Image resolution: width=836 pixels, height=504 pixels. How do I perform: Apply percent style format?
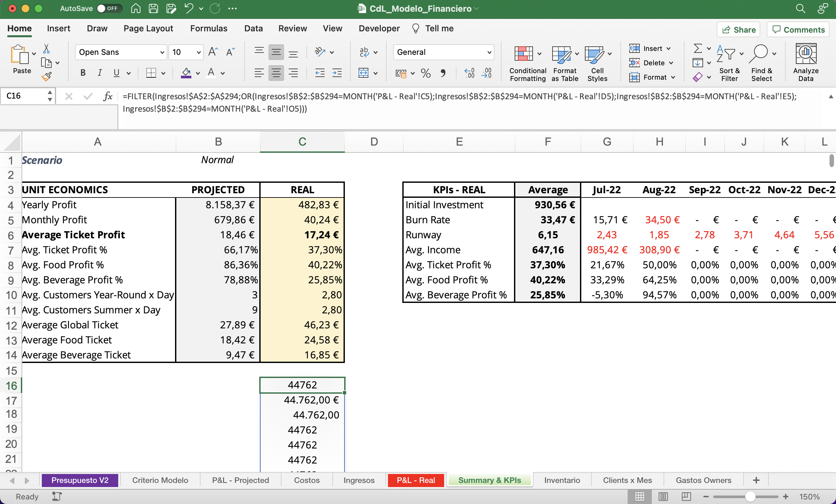pyautogui.click(x=426, y=73)
